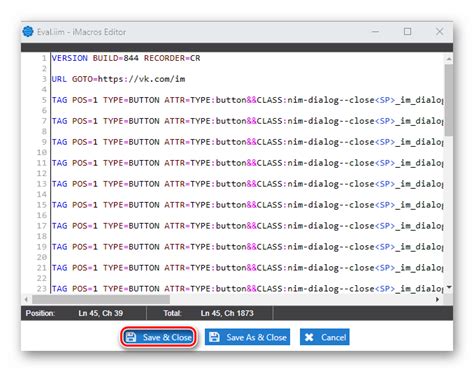Close the iMacros Editor window
This screenshot has height=376, width=474.
439,32
